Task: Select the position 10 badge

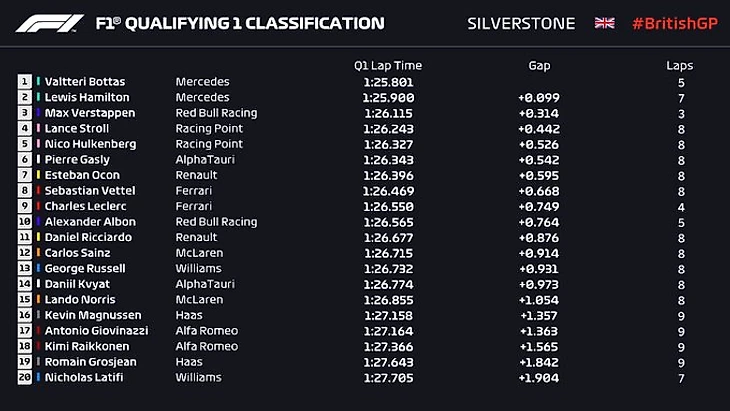Action: [x=25, y=222]
